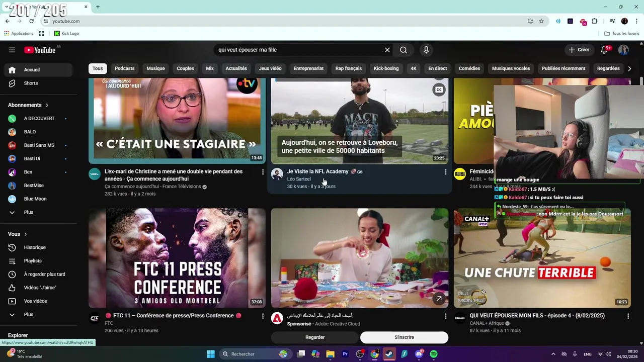Click the taskbar Rechercher search box

click(255, 354)
